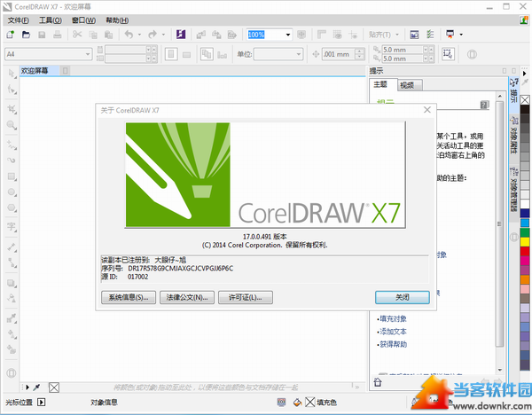Open the Window menu
532x415 pixels.
(83, 20)
